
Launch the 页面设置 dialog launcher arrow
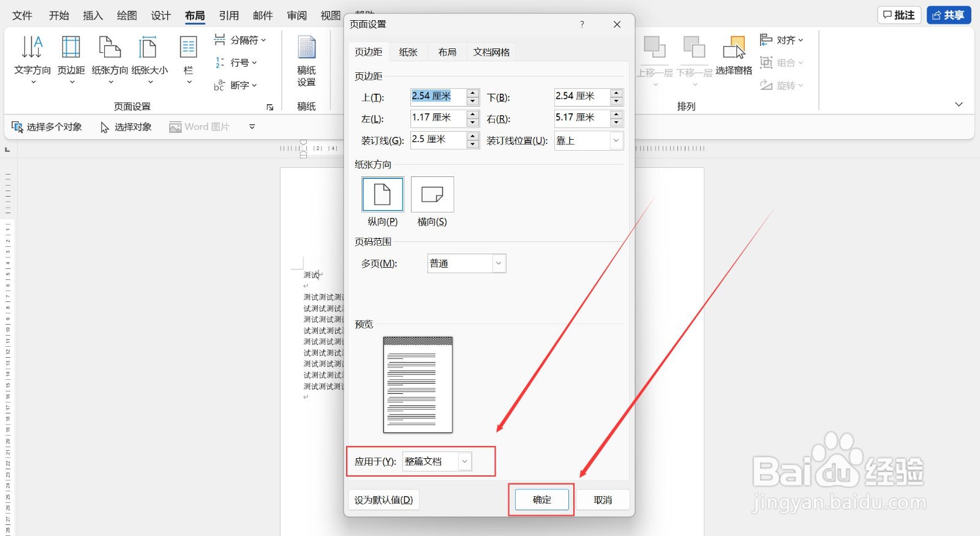pyautogui.click(x=270, y=107)
